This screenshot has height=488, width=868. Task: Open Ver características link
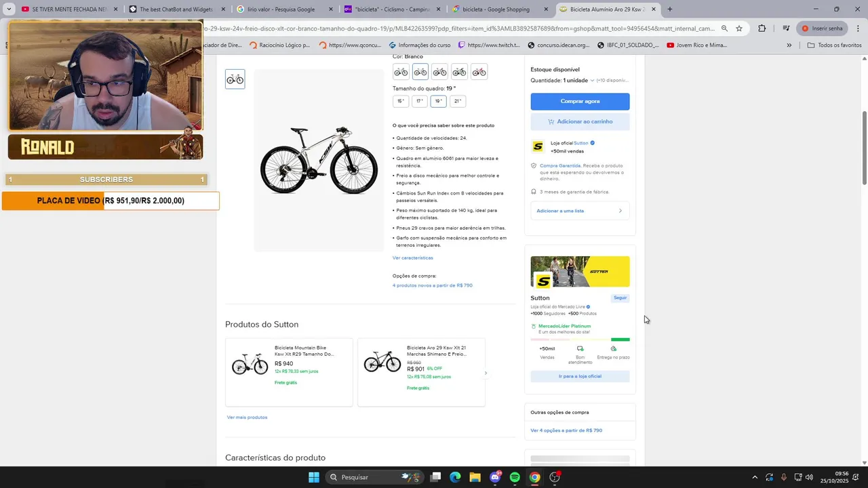point(412,258)
